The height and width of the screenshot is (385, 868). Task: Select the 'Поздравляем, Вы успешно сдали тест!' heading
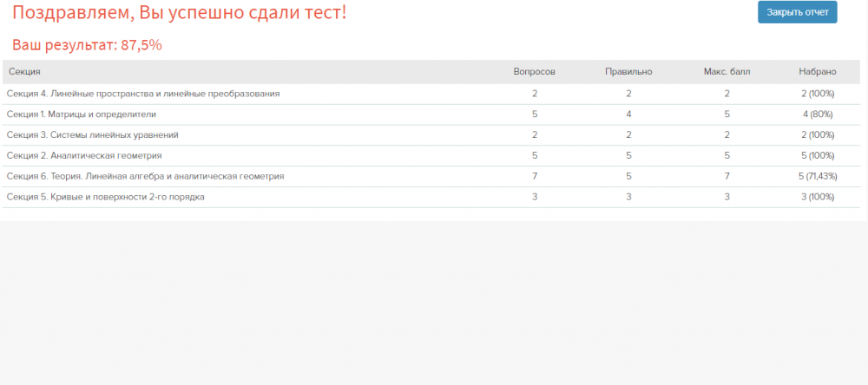(180, 12)
